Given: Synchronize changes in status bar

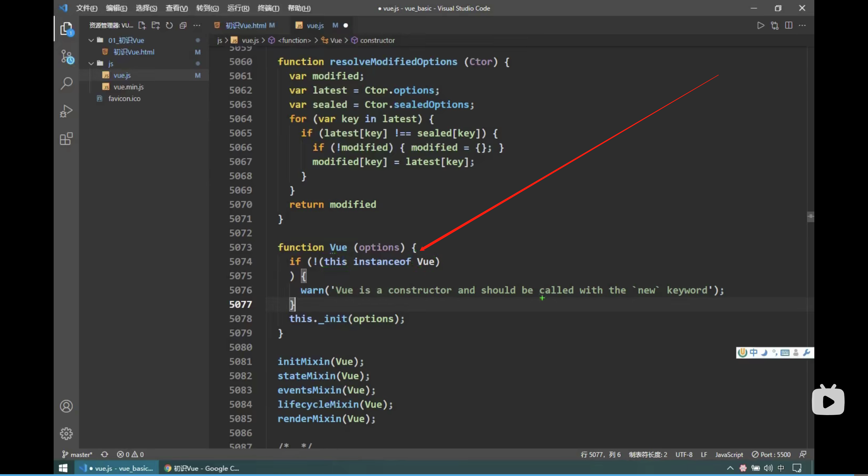Looking at the screenshot, I should 105,454.
